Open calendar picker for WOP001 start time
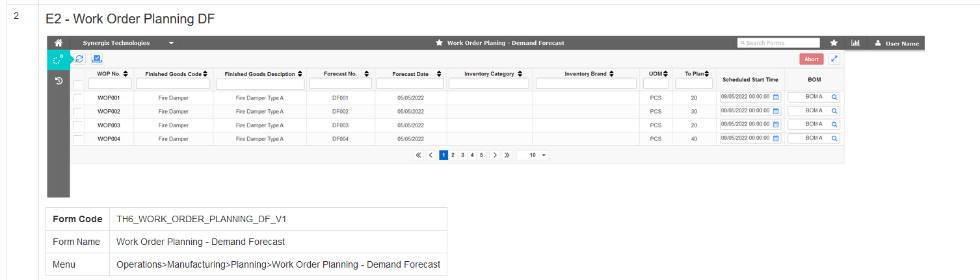 776,97
